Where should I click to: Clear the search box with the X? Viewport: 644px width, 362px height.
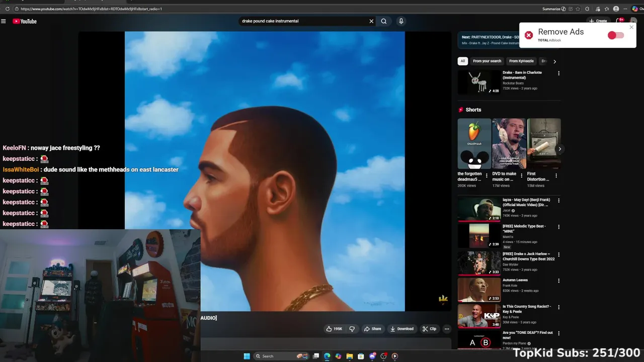click(x=371, y=21)
